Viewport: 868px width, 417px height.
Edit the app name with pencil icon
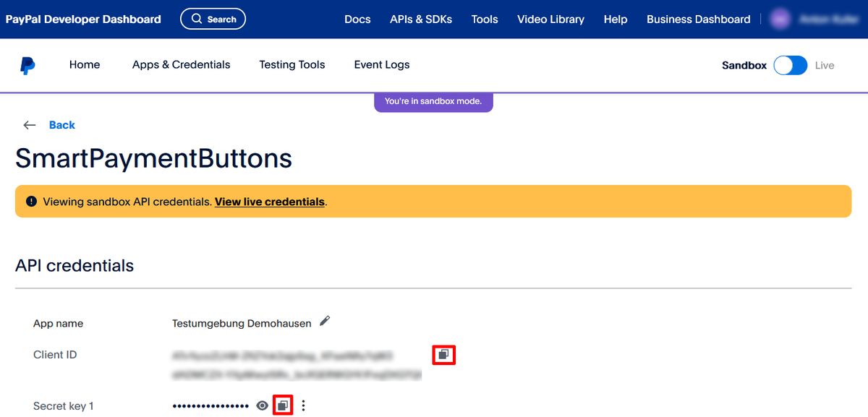325,321
